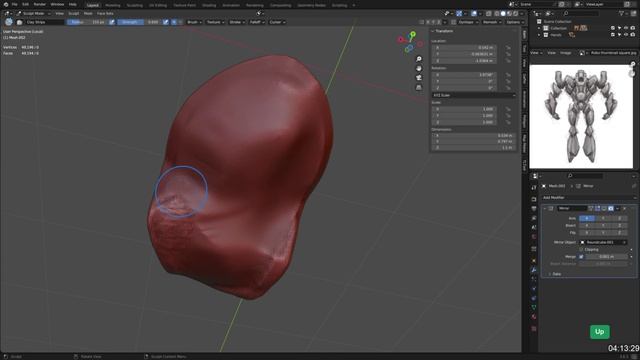Image resolution: width=640 pixels, height=360 pixels.
Task: Toggle the Merge checkbox
Action: coord(581,257)
